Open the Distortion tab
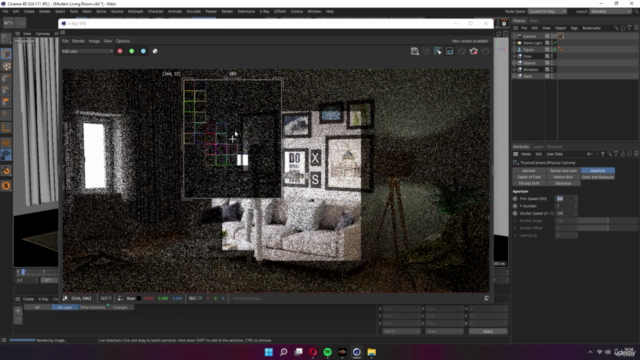Image resolution: width=640 pixels, height=360 pixels. pos(563,183)
